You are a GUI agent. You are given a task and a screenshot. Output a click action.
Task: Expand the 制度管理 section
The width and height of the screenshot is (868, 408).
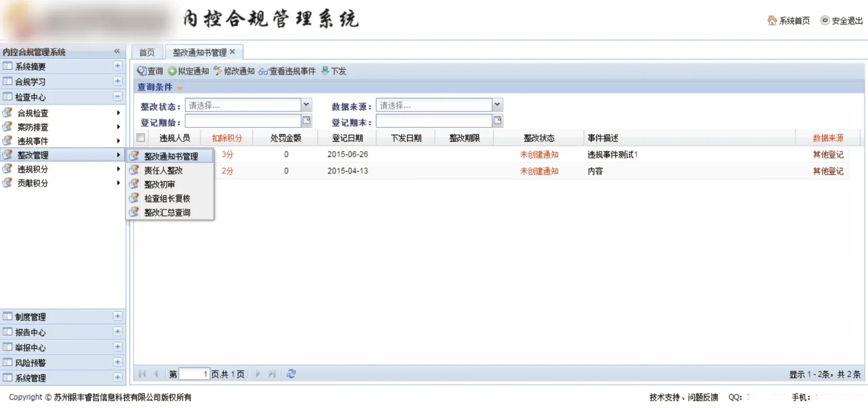click(x=118, y=316)
